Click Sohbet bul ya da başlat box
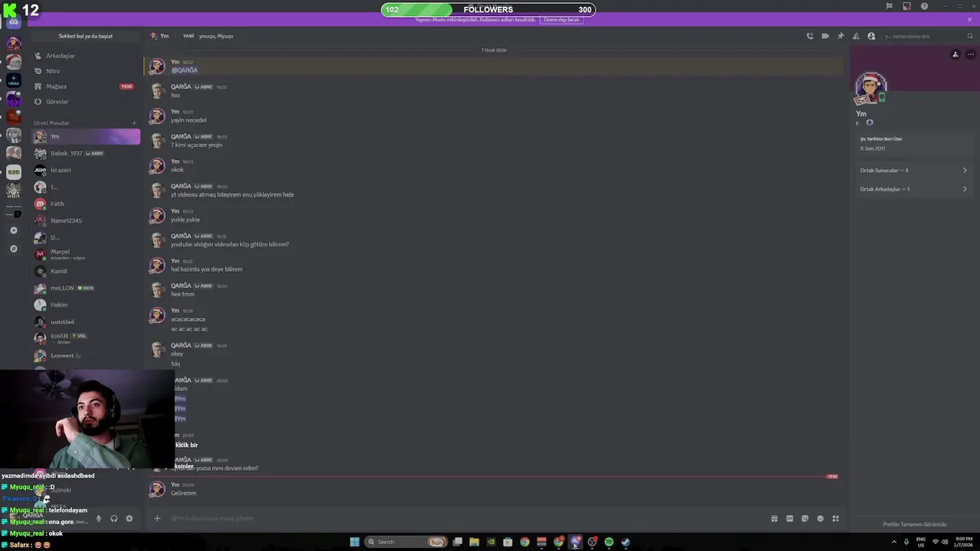Viewport: 980px width, 551px height. point(86,36)
